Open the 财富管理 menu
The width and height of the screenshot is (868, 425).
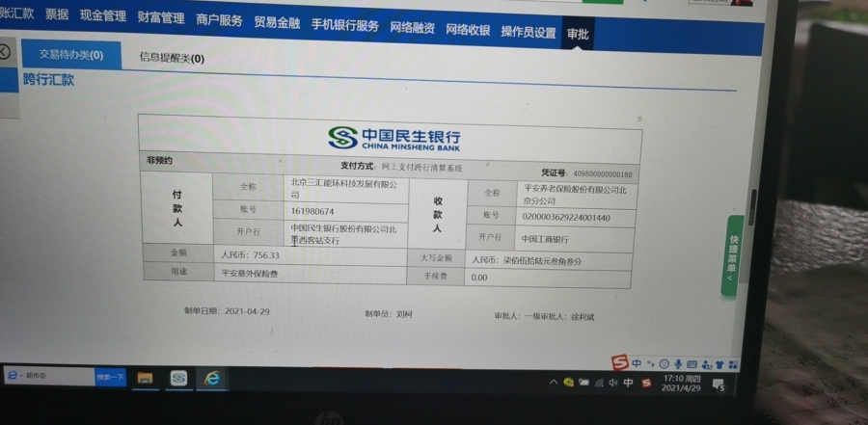[161, 18]
